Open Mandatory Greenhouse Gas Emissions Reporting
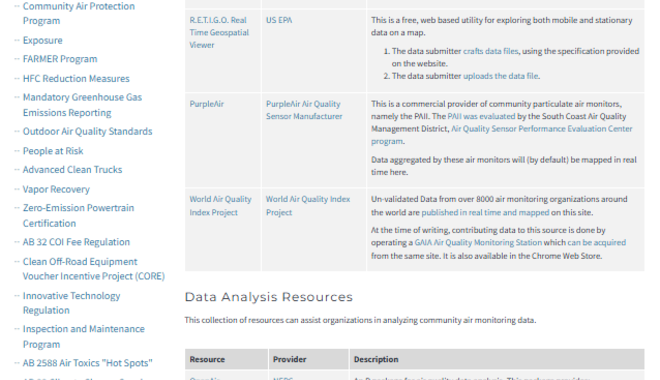 82,105
